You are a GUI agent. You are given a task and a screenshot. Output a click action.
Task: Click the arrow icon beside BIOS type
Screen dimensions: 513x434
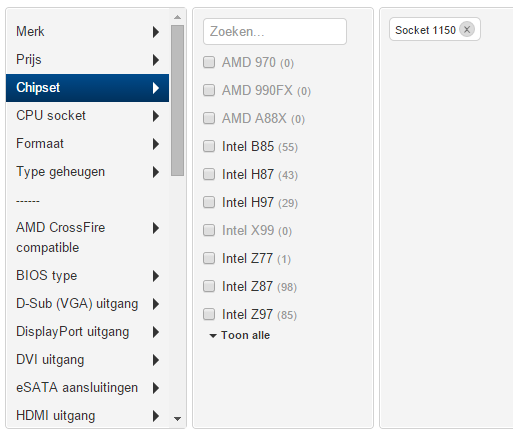pyautogui.click(x=155, y=276)
